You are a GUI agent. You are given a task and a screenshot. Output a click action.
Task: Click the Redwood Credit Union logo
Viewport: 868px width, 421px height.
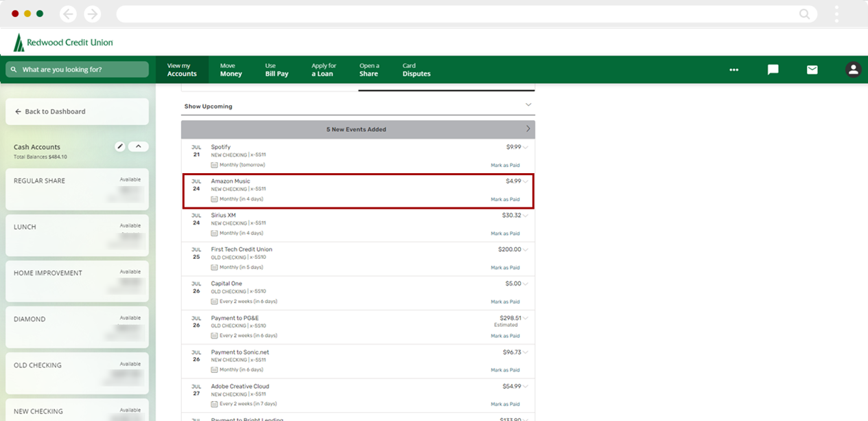[63, 43]
